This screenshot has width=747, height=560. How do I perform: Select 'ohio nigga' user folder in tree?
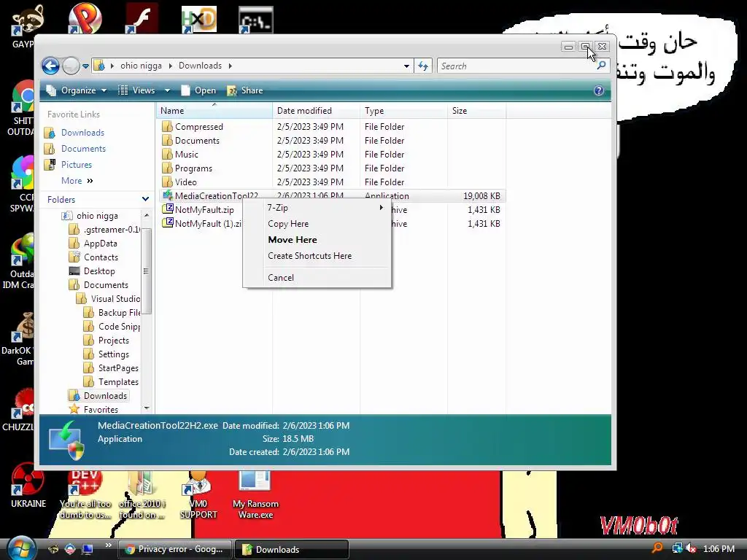97,216
